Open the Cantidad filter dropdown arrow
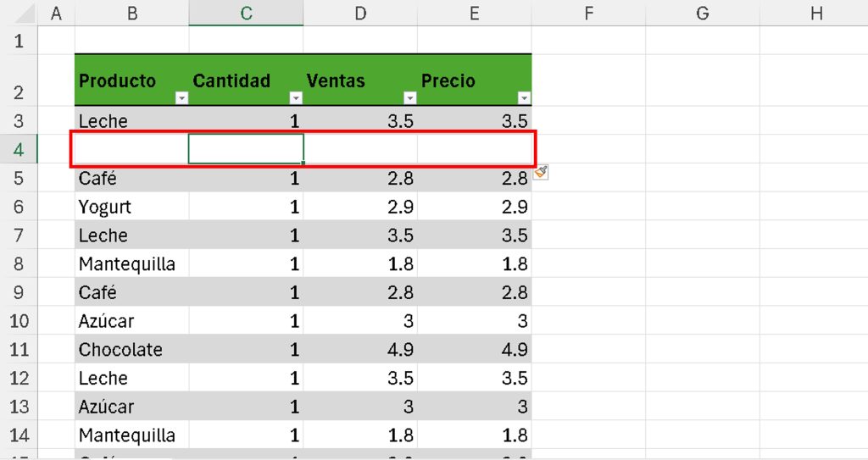 295,98
